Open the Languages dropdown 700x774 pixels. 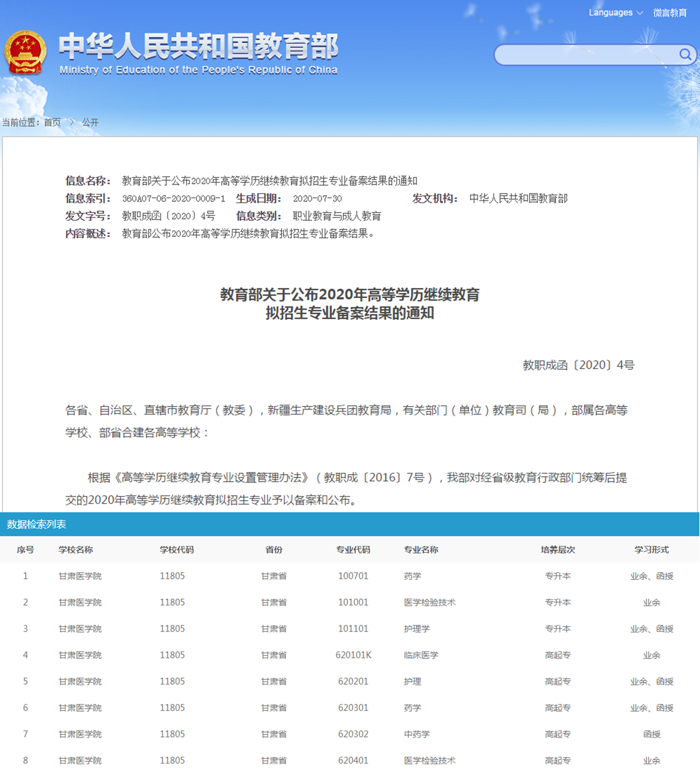[x=615, y=13]
